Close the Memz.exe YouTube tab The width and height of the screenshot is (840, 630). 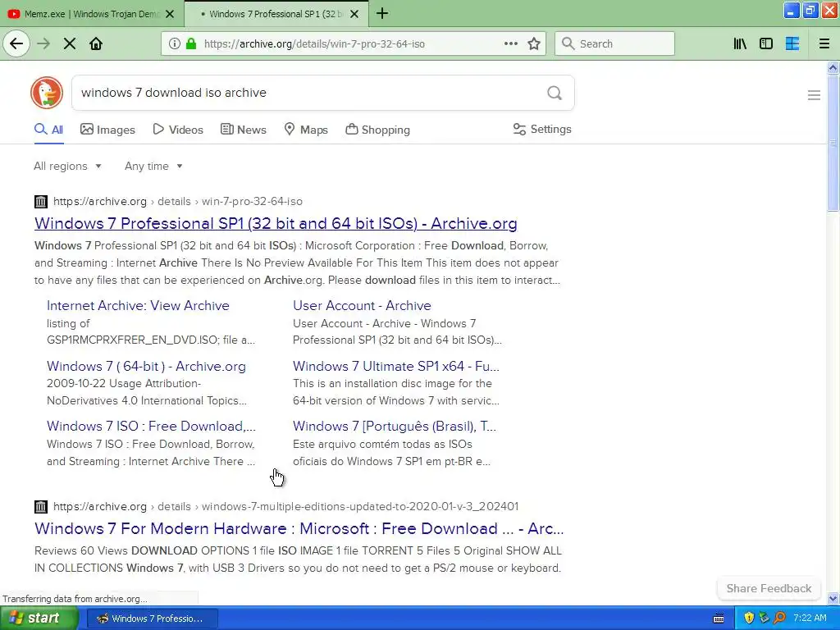pyautogui.click(x=170, y=14)
